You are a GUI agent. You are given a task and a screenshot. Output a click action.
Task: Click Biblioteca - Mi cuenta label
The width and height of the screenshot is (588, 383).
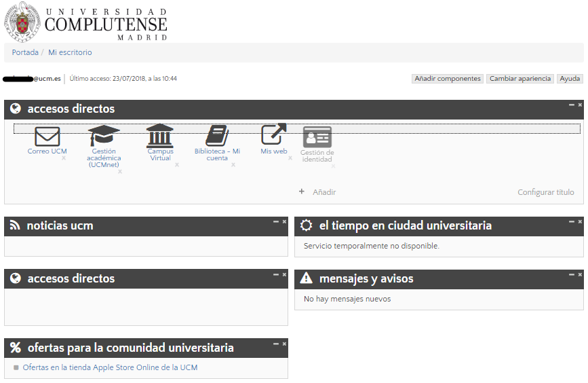click(217, 154)
